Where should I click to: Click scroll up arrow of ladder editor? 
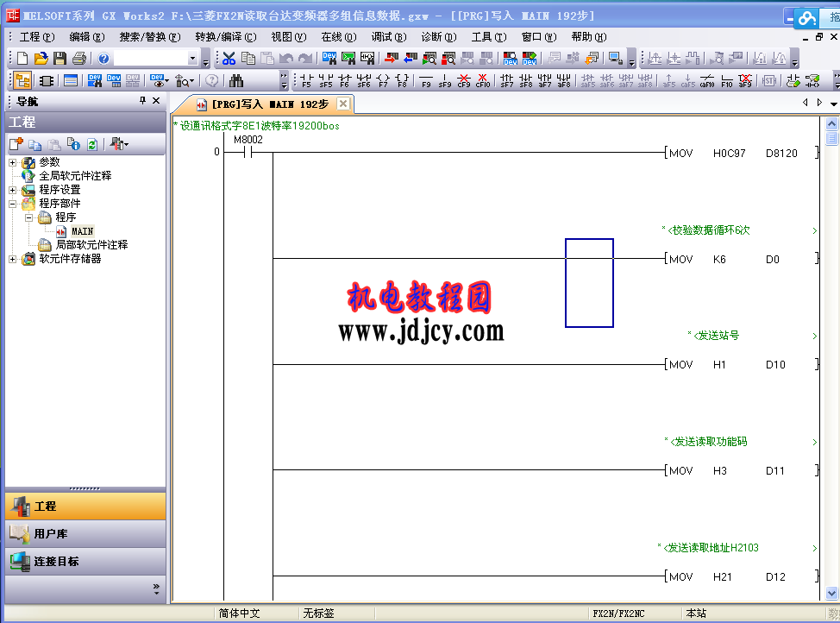831,124
